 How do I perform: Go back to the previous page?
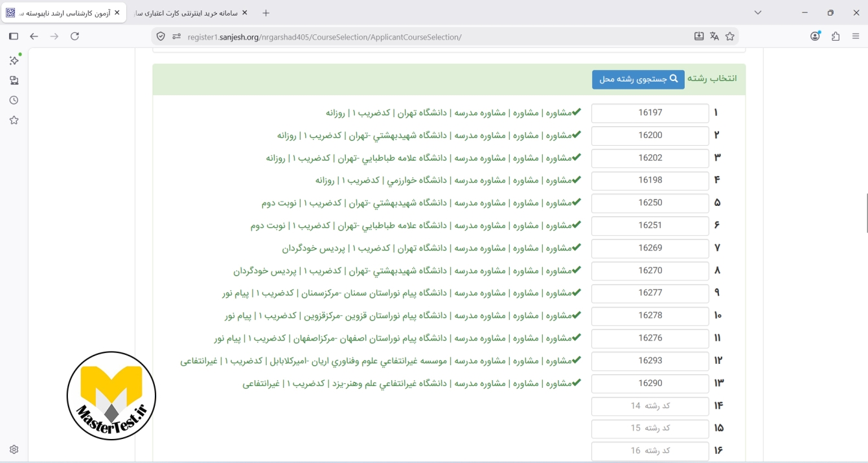click(x=34, y=36)
